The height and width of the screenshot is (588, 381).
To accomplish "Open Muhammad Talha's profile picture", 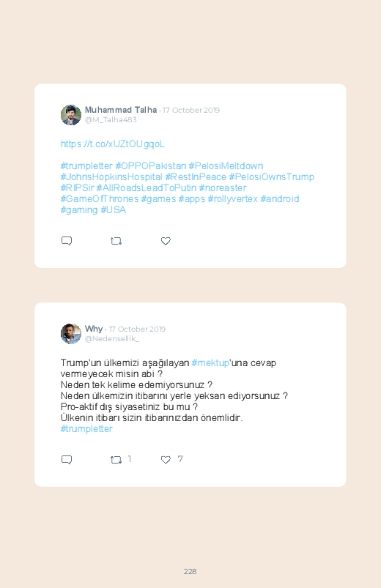I will [x=71, y=115].
